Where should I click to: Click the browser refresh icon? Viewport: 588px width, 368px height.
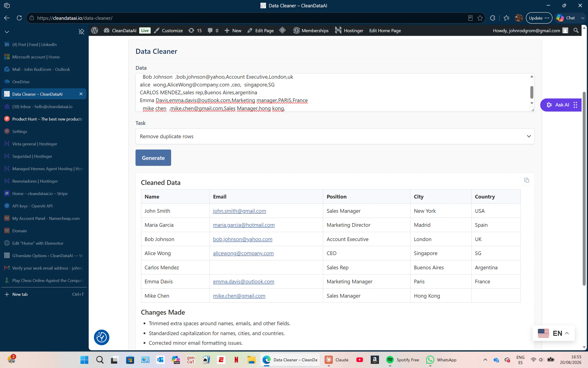[19, 18]
